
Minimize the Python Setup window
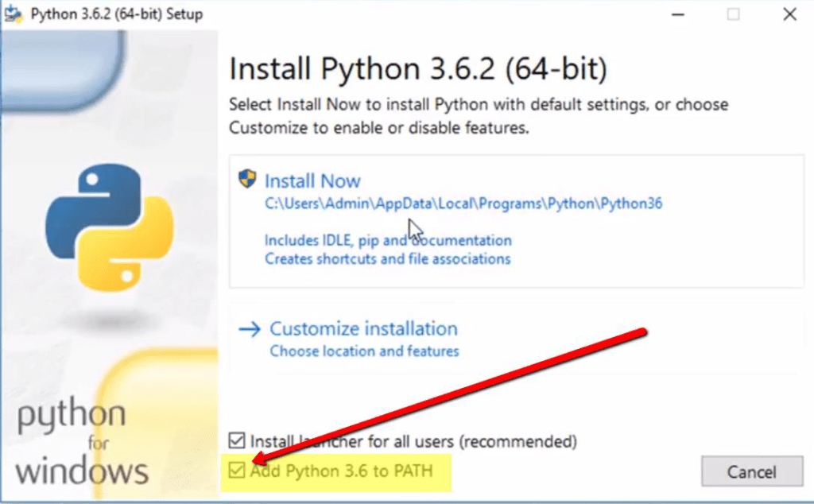pyautogui.click(x=678, y=14)
